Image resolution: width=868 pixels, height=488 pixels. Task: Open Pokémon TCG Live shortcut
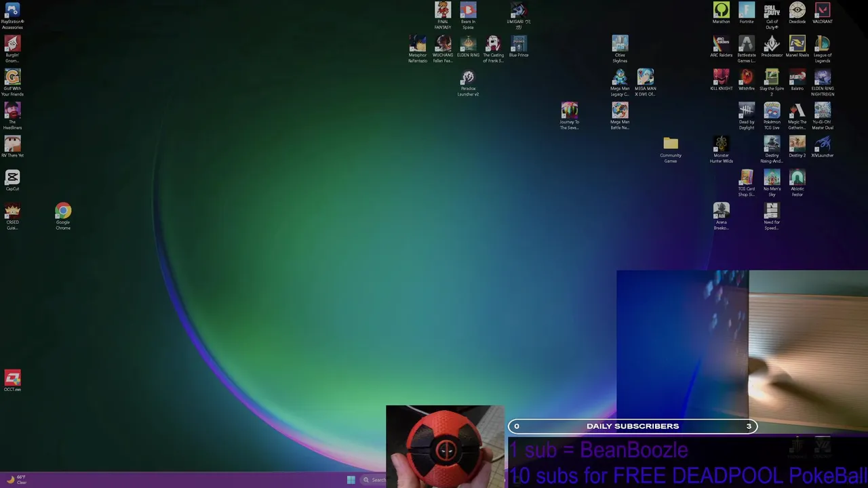click(772, 116)
